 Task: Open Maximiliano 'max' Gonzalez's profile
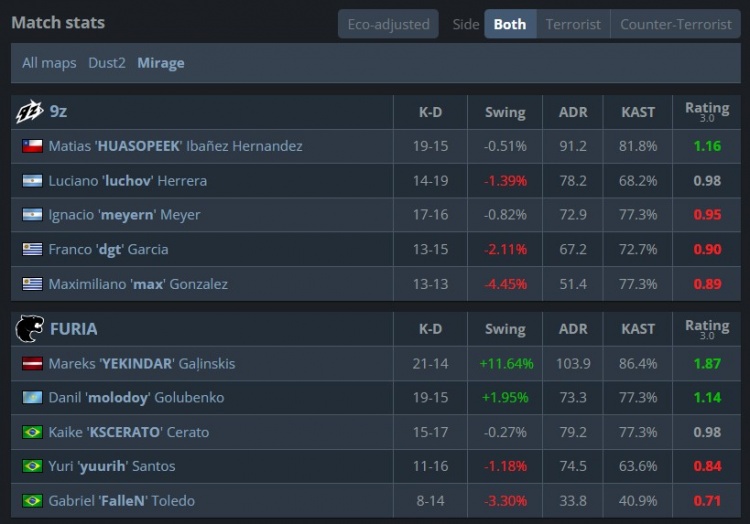(138, 284)
